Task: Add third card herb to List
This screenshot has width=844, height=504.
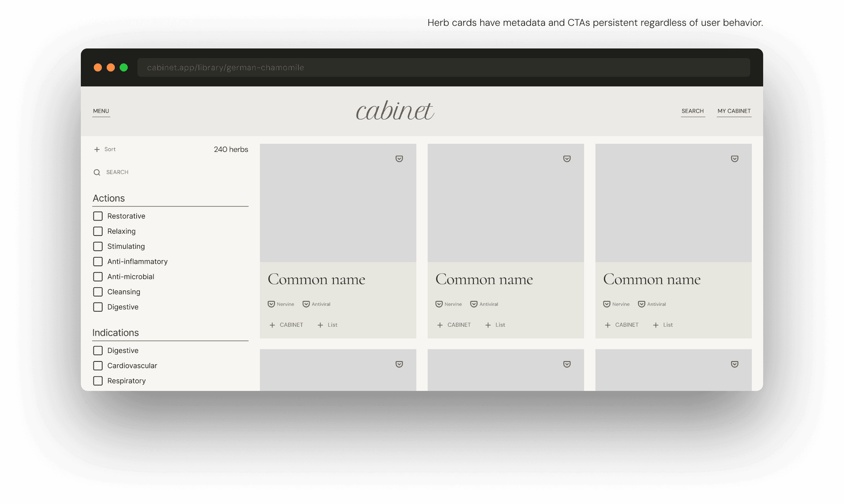Action: point(663,325)
